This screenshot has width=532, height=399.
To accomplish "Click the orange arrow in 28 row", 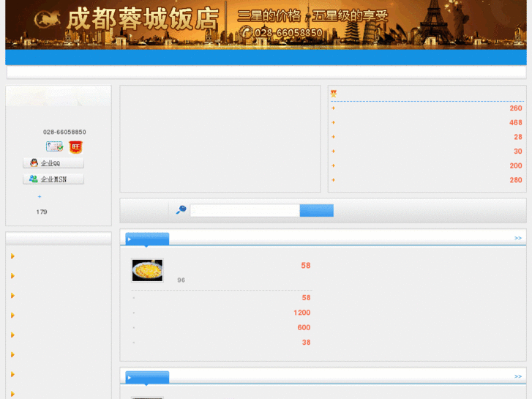I will point(333,137).
